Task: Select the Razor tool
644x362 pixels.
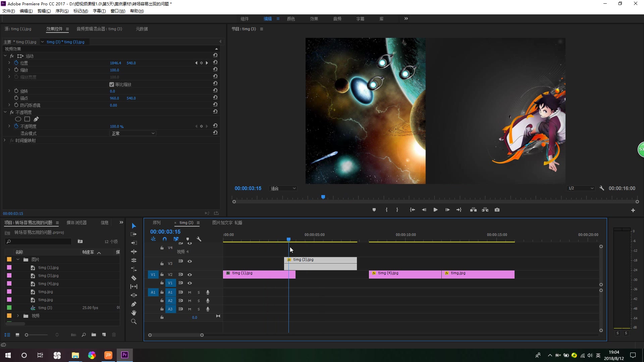Action: point(134,278)
